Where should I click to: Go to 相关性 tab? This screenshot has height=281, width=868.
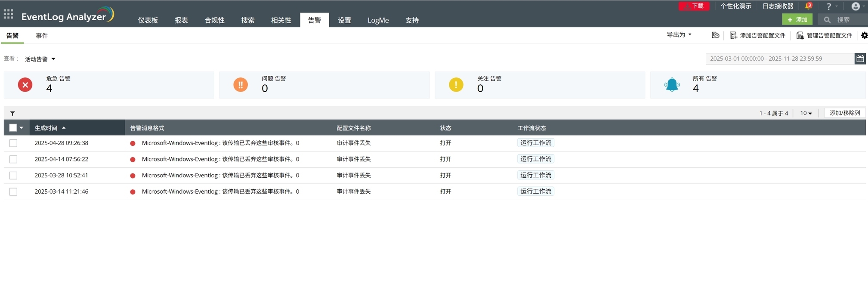tap(281, 20)
